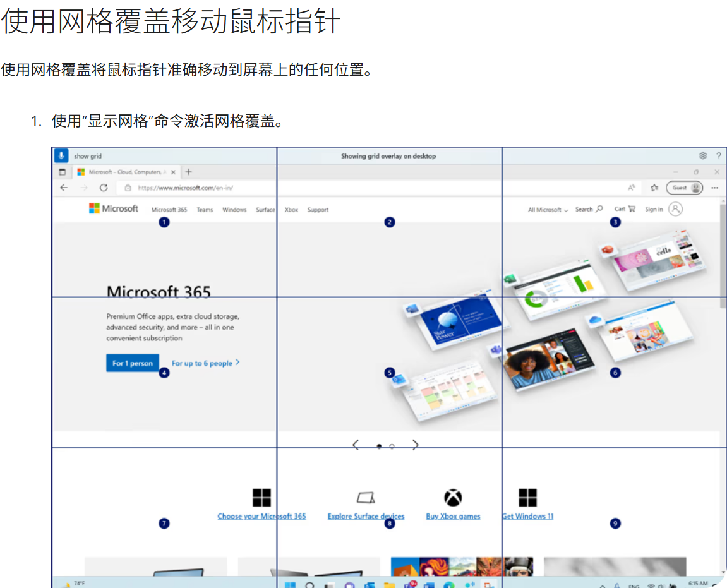
Task: Click the browser forward arrow
Action: point(84,188)
